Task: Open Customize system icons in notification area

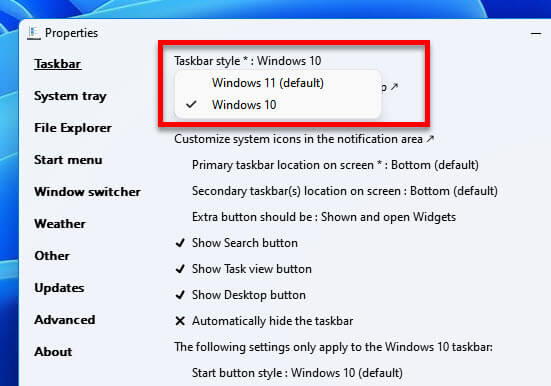Action: click(x=304, y=139)
